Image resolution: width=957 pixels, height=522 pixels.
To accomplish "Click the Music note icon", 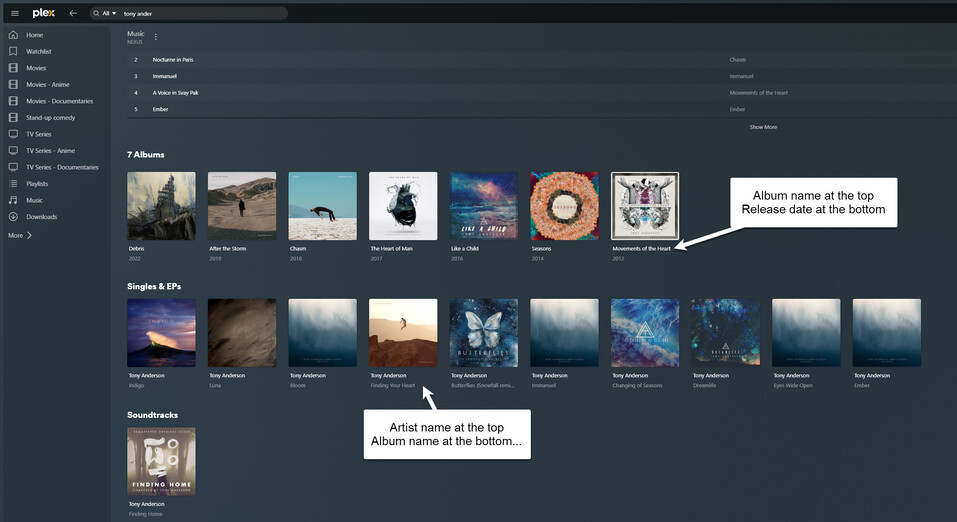I will (x=13, y=200).
